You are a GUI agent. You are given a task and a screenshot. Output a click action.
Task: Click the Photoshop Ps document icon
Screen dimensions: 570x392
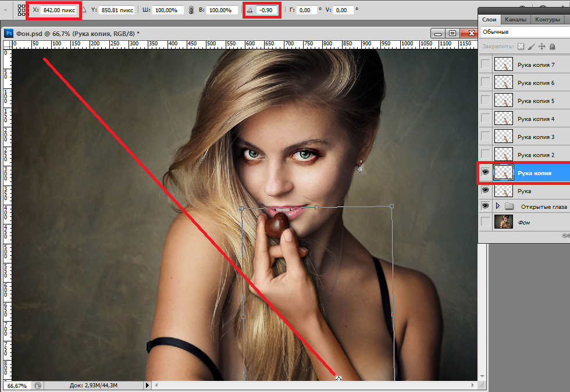[9, 34]
